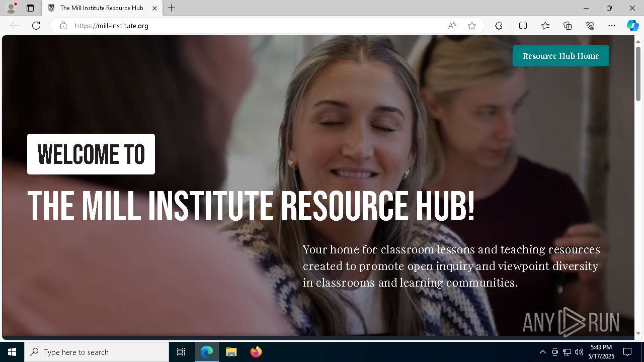
Task: Focus the address bar URL field
Action: pyautogui.click(x=257, y=26)
